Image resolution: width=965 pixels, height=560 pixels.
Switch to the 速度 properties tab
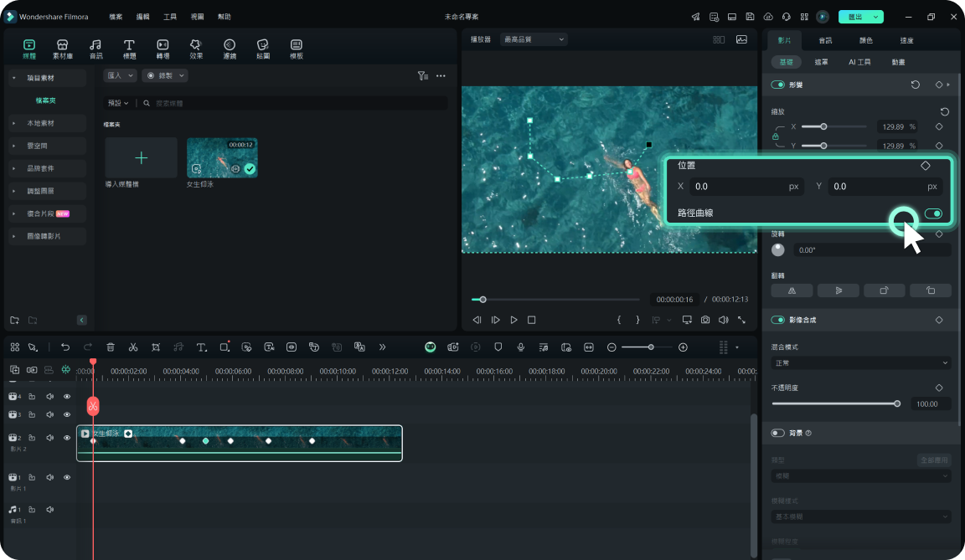tap(906, 40)
